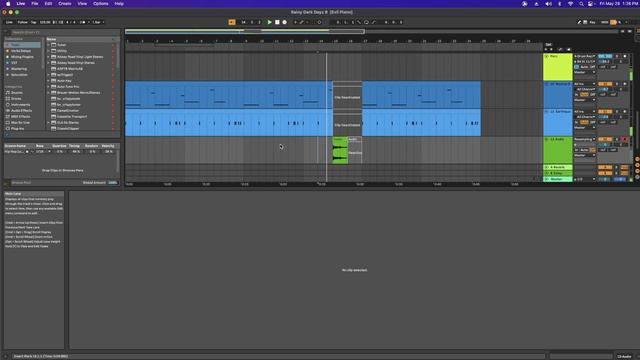Image resolution: width=640 pixels, height=360 pixels.
Task: Click the left Clip Deactivated MIDI clip on upper track
Action: 347,95
